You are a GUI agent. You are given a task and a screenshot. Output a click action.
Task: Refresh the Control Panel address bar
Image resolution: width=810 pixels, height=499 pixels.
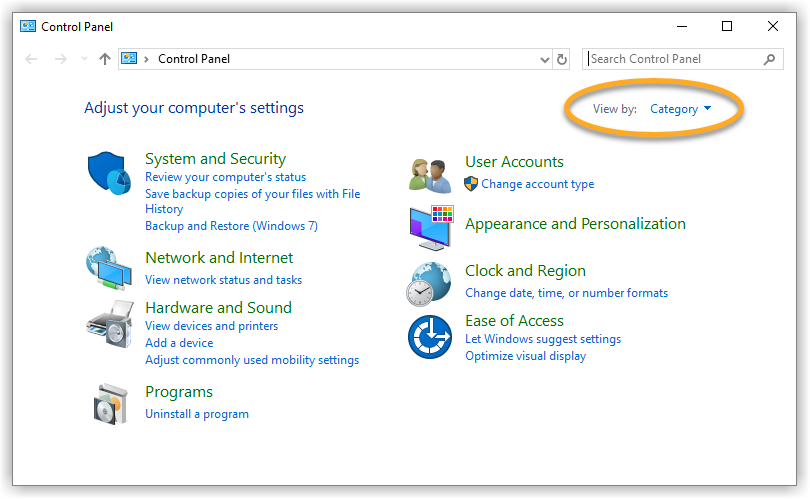pos(562,59)
